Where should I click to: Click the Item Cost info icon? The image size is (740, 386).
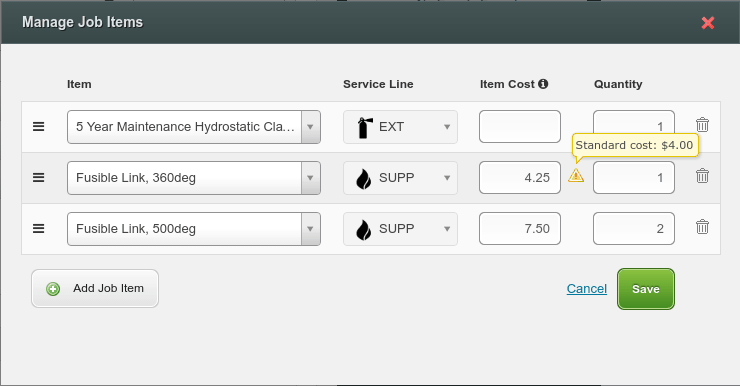point(543,84)
